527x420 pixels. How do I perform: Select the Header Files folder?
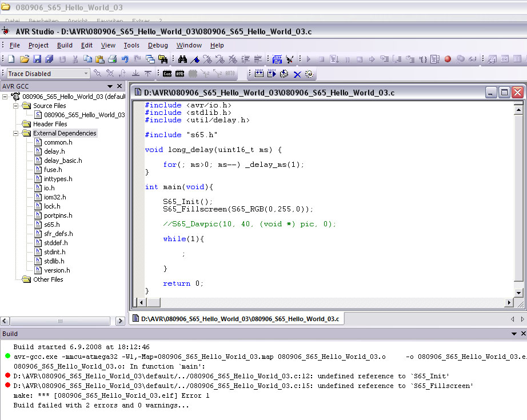(50, 124)
